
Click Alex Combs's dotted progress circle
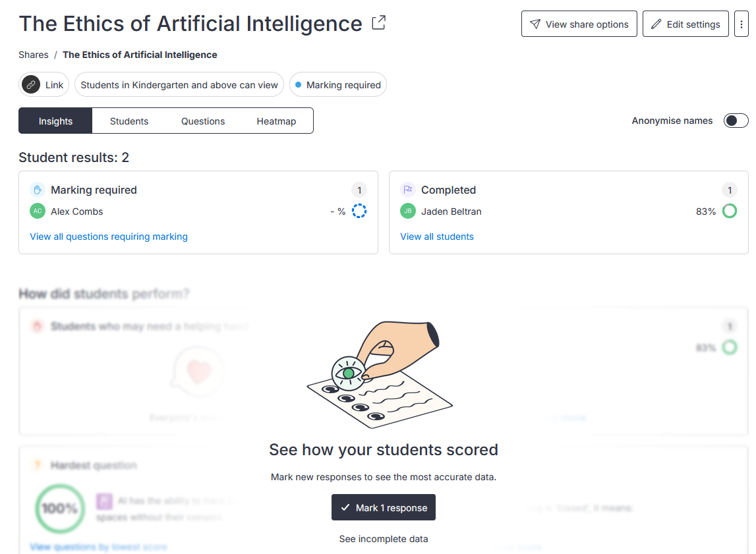coord(359,211)
